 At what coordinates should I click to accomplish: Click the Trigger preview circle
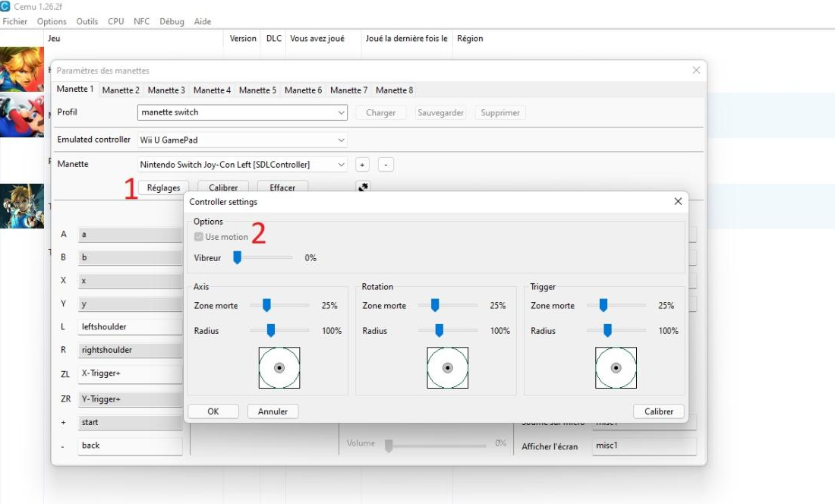click(616, 367)
